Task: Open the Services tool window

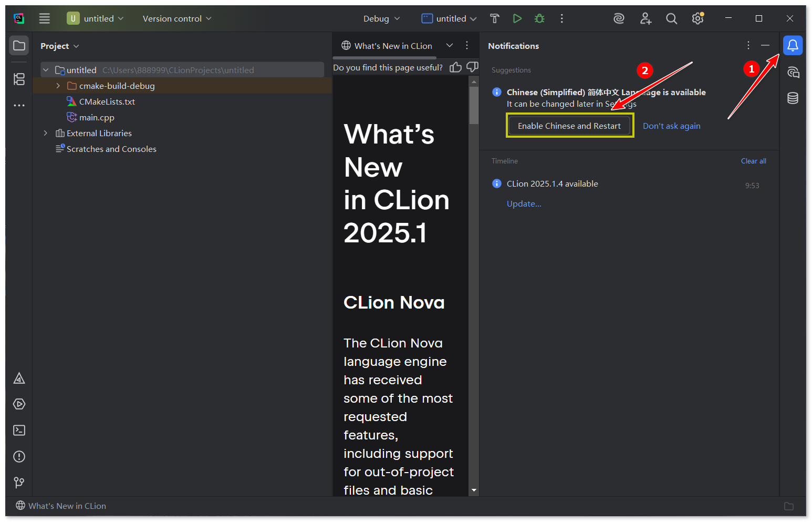Action: pos(19,404)
